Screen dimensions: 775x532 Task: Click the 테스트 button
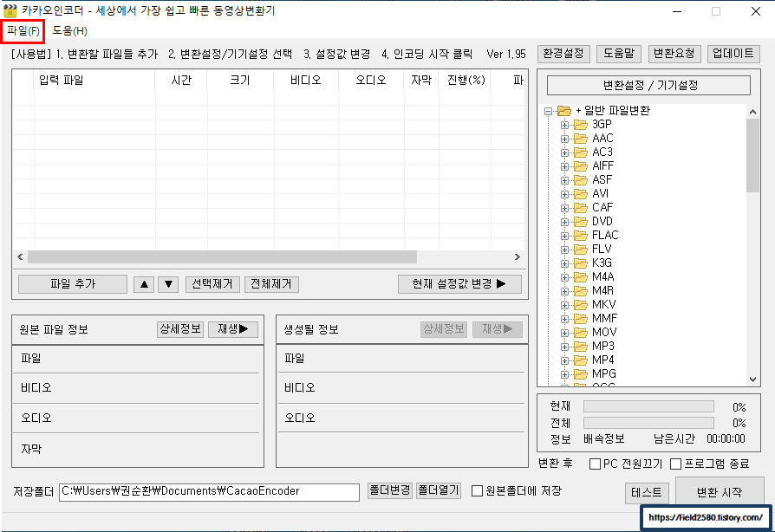click(x=647, y=492)
